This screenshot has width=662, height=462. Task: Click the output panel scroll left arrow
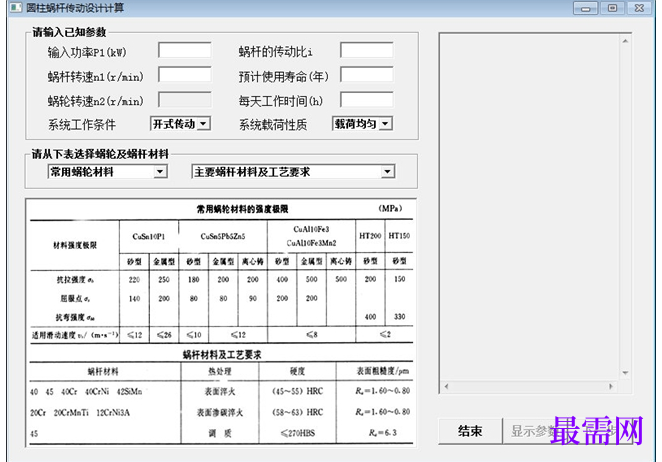click(x=446, y=386)
